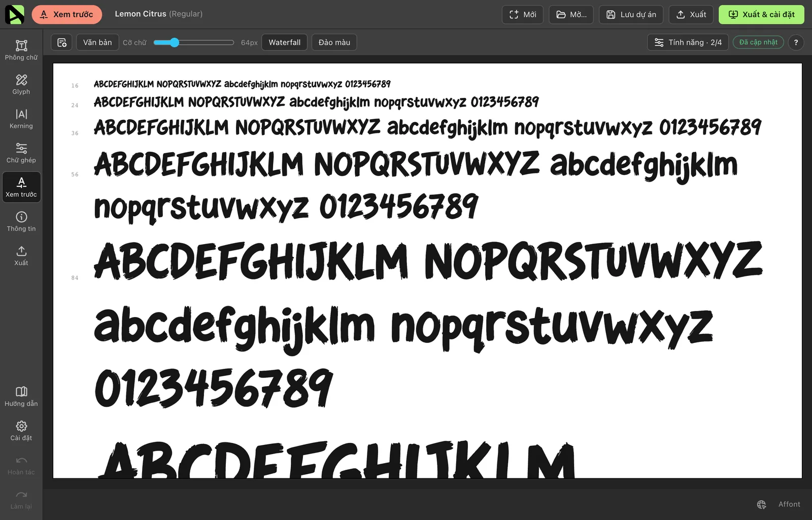Expand the Tính năng 2/4 features menu
Viewport: 812px width, 520px height.
coord(688,43)
